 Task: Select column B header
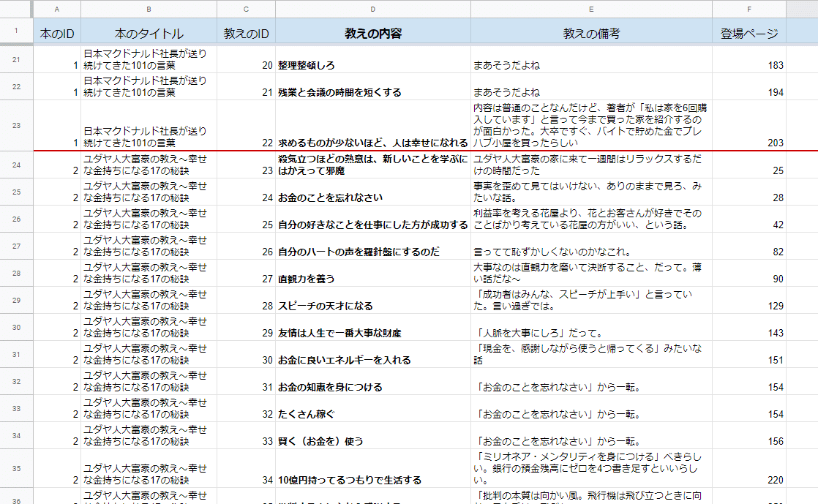(149, 9)
